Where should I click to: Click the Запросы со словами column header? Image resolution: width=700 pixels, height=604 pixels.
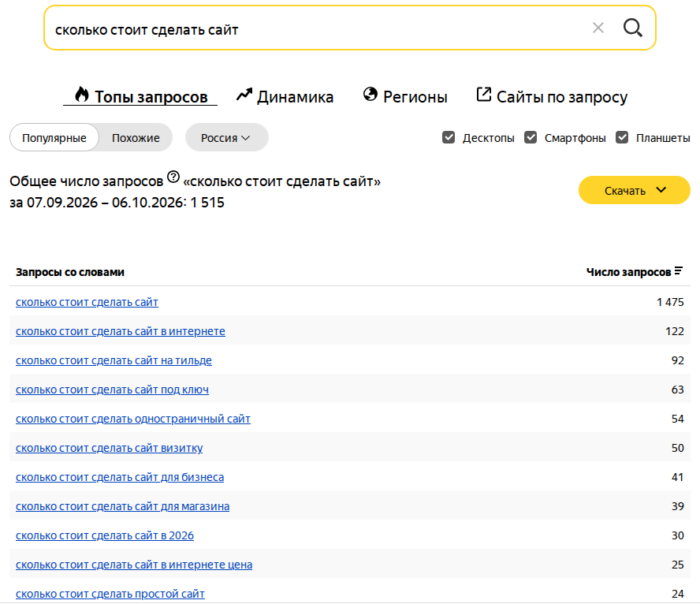pos(70,272)
